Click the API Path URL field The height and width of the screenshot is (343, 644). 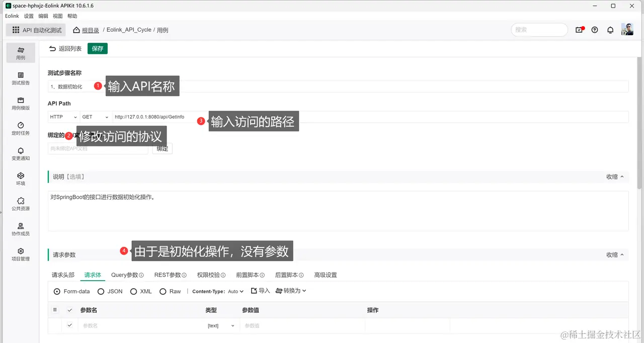(x=370, y=117)
